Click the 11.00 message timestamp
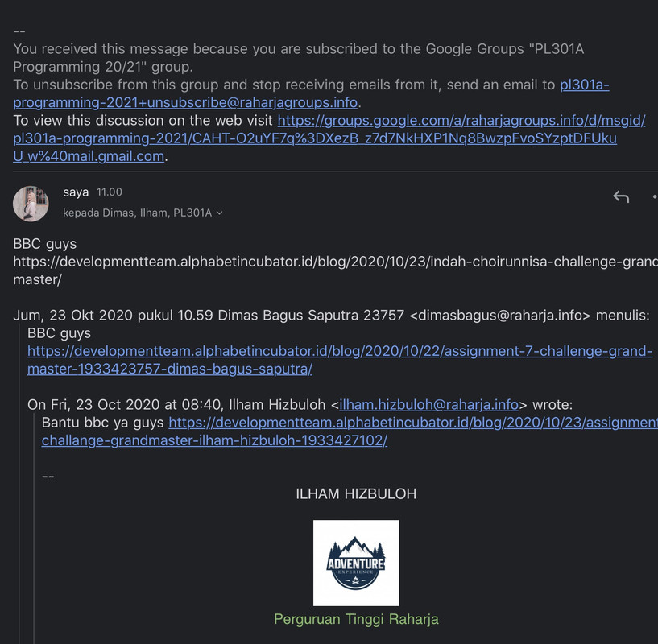 pyautogui.click(x=109, y=192)
